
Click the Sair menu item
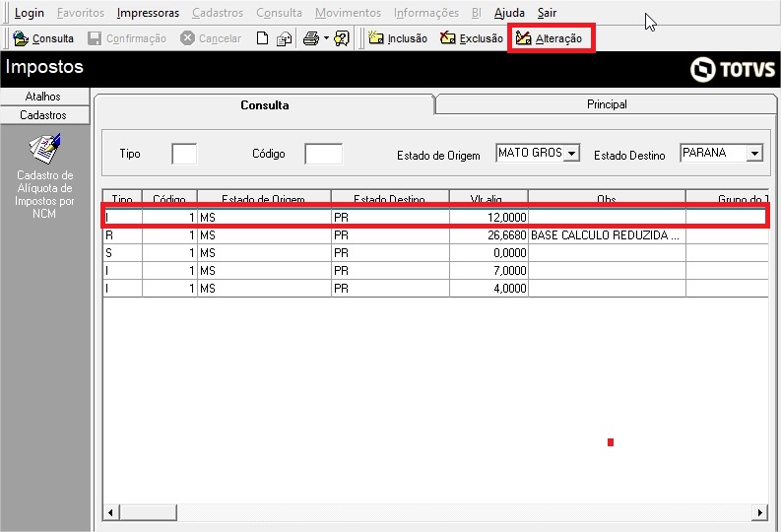(547, 13)
